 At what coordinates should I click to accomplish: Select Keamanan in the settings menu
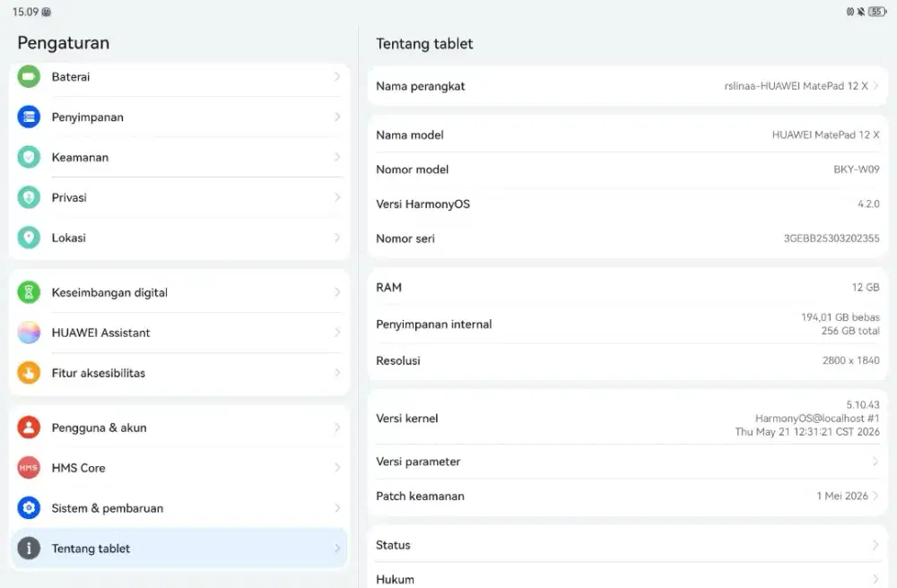[179, 157]
